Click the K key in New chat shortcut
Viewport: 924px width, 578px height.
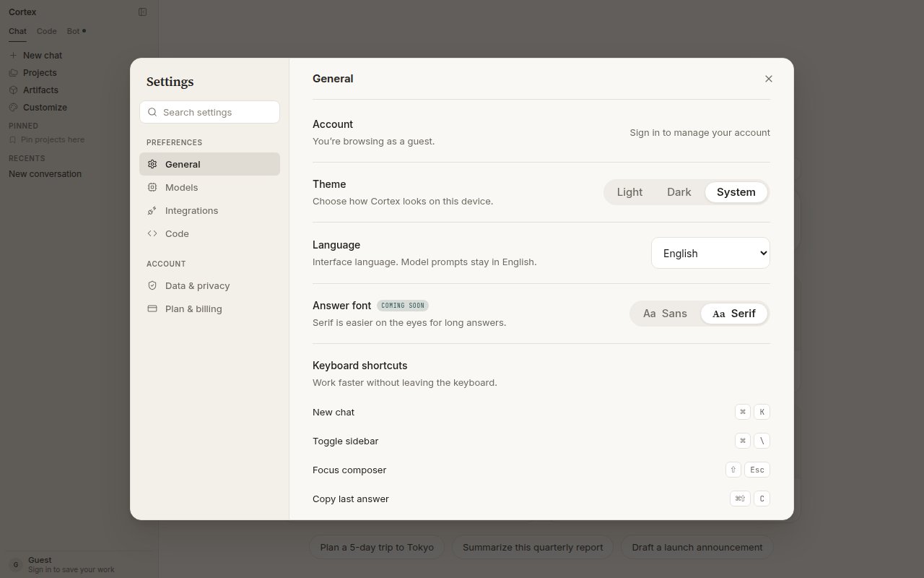(x=762, y=412)
